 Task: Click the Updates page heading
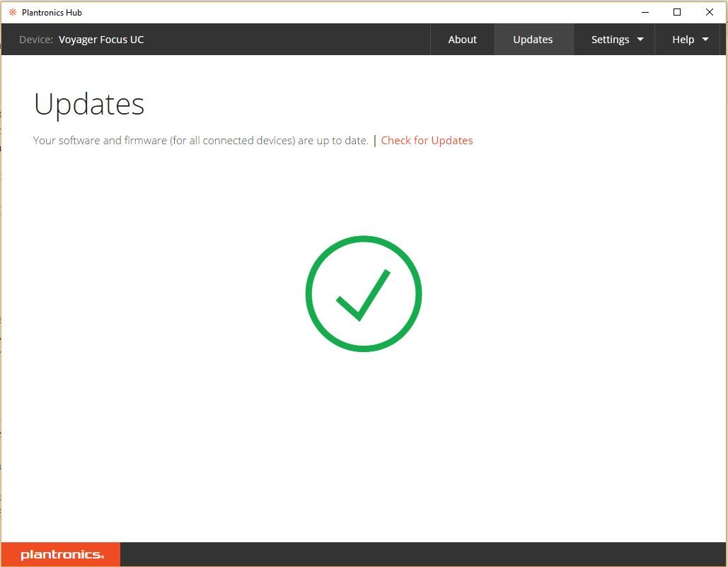coord(89,105)
